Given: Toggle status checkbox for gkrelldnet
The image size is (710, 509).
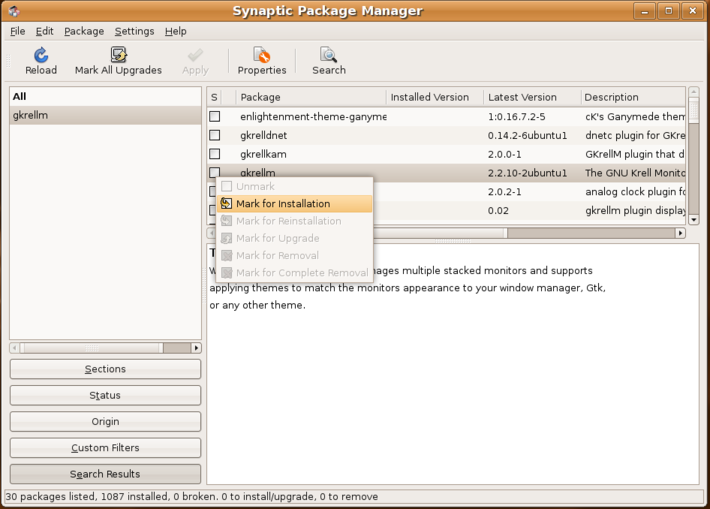Looking at the screenshot, I should (x=215, y=135).
